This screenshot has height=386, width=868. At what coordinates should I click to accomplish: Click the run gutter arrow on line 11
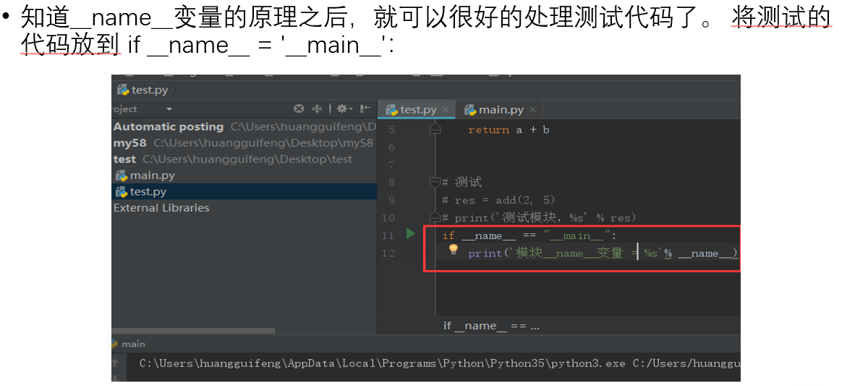pyautogui.click(x=411, y=234)
